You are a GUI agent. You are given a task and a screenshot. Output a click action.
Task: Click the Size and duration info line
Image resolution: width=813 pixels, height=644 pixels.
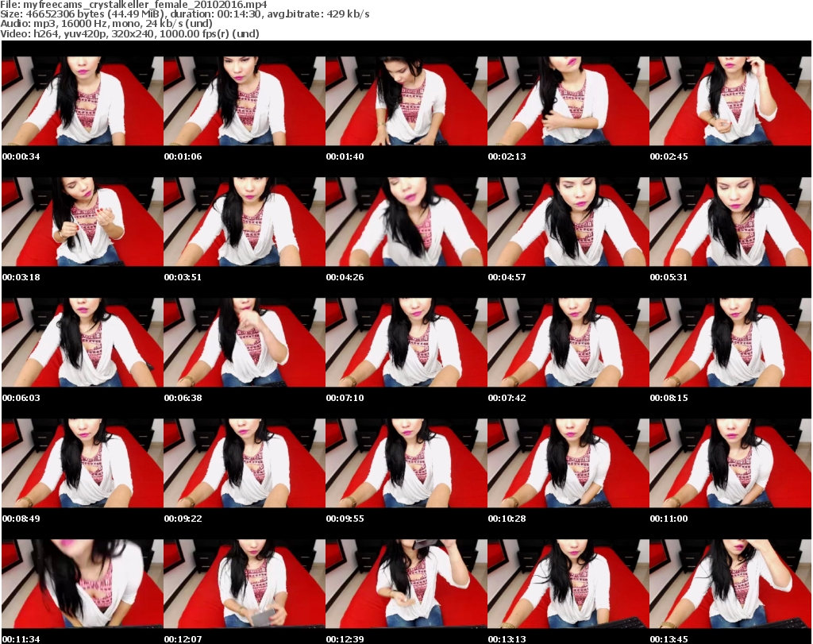pos(184,14)
